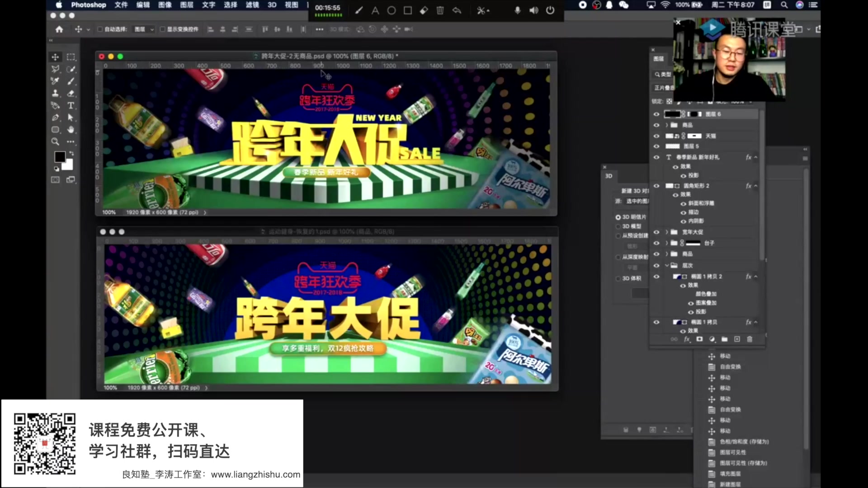The image size is (868, 488).
Task: Create new adjustment layer half-circle icon
Action: coord(712,339)
